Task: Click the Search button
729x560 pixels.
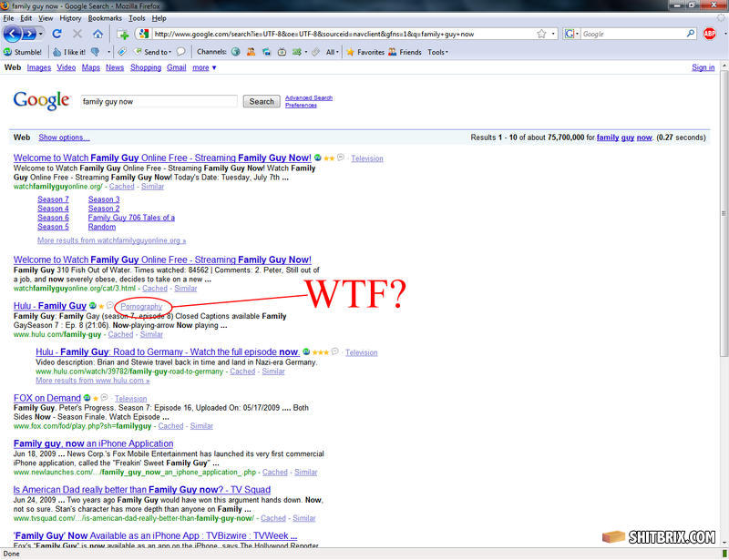Action: pos(262,101)
